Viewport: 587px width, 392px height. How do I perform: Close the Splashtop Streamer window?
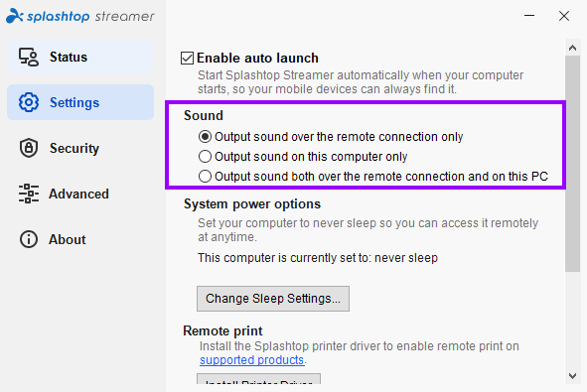[564, 16]
